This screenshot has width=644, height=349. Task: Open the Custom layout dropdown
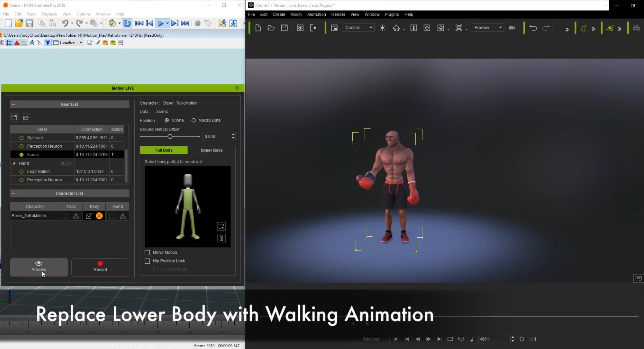point(358,28)
